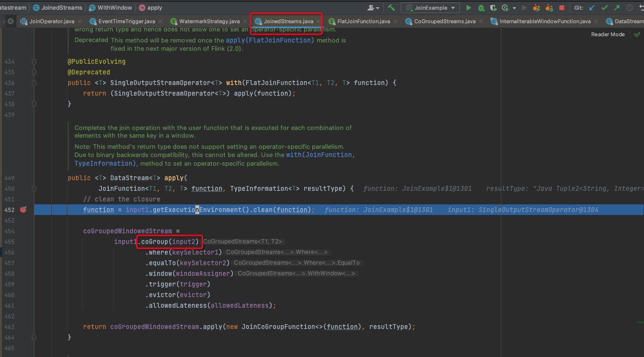Open the JoinExample run configuration dropdown
Viewport: 644px width, 357px height.
[x=430, y=8]
